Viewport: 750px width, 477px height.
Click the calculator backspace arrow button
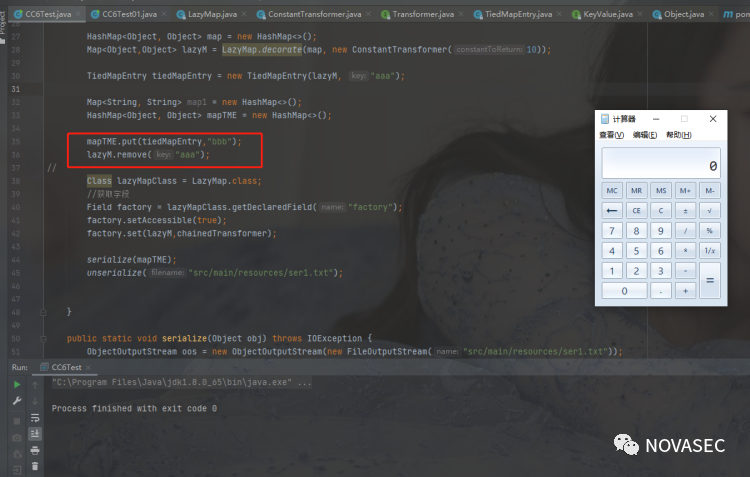[x=612, y=211]
